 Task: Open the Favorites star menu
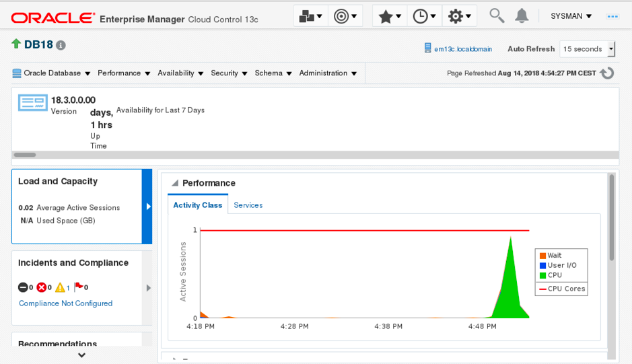click(389, 16)
